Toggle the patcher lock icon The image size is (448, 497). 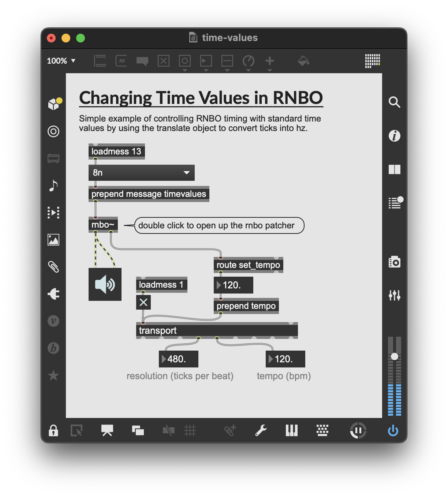tap(53, 430)
